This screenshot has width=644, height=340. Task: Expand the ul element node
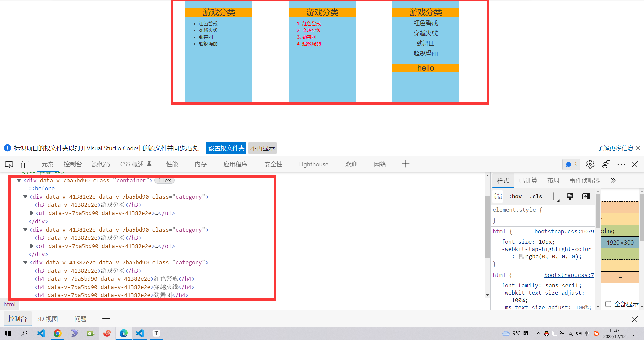tap(32, 213)
